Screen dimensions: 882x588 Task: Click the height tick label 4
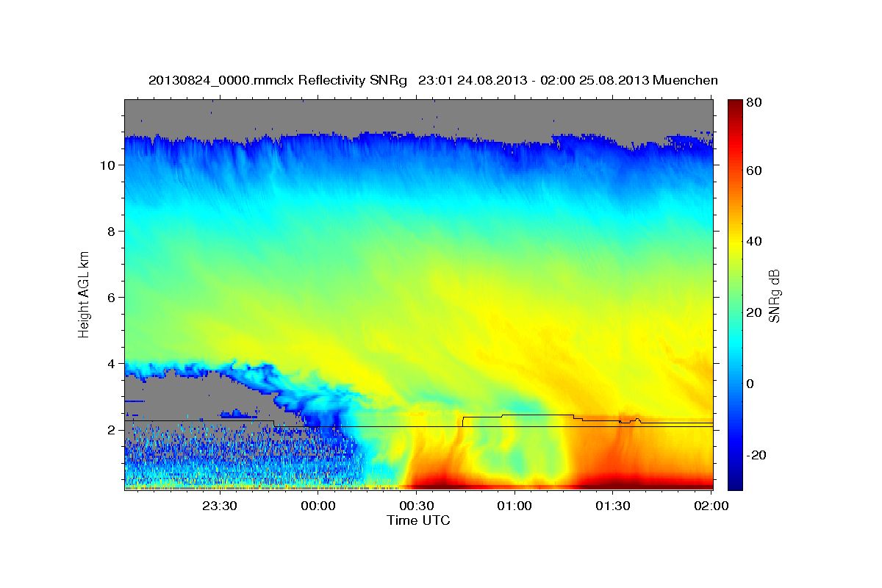tap(110, 364)
